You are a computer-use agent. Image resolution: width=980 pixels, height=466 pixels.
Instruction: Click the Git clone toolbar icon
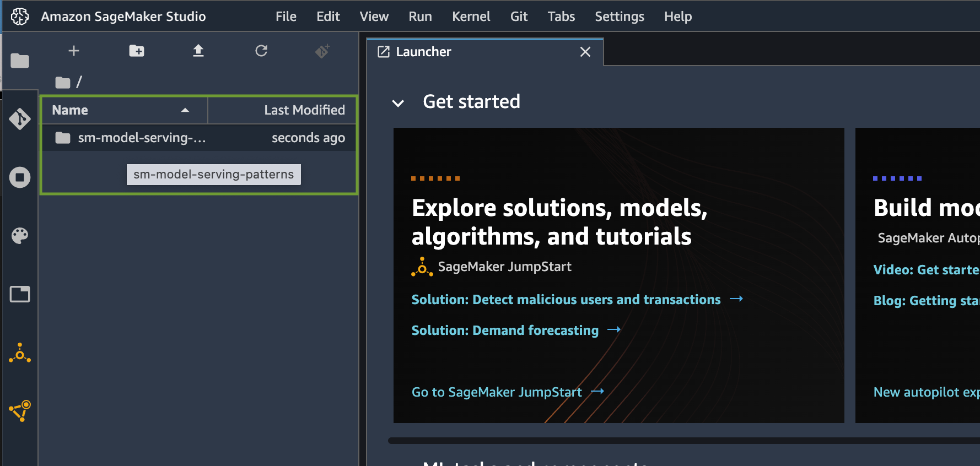(322, 51)
